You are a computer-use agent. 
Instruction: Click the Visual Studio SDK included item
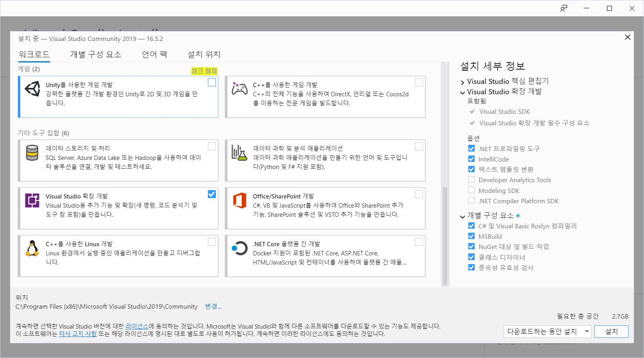pyautogui.click(x=504, y=112)
